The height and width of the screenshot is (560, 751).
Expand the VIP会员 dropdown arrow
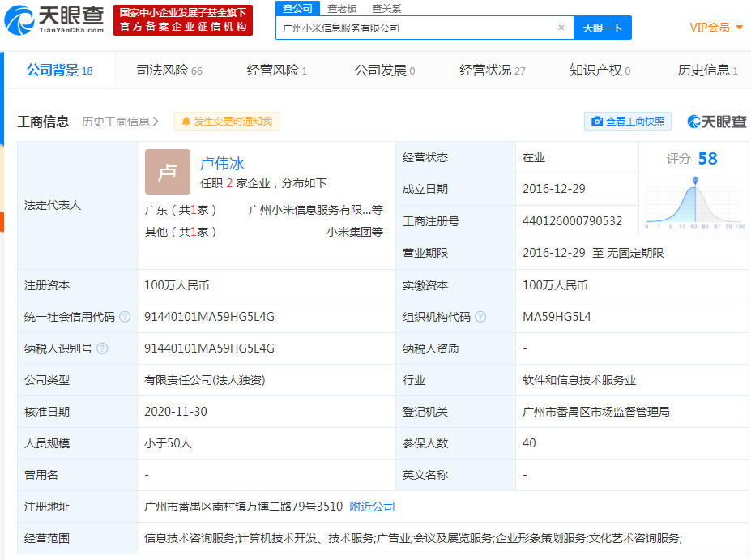click(x=740, y=28)
